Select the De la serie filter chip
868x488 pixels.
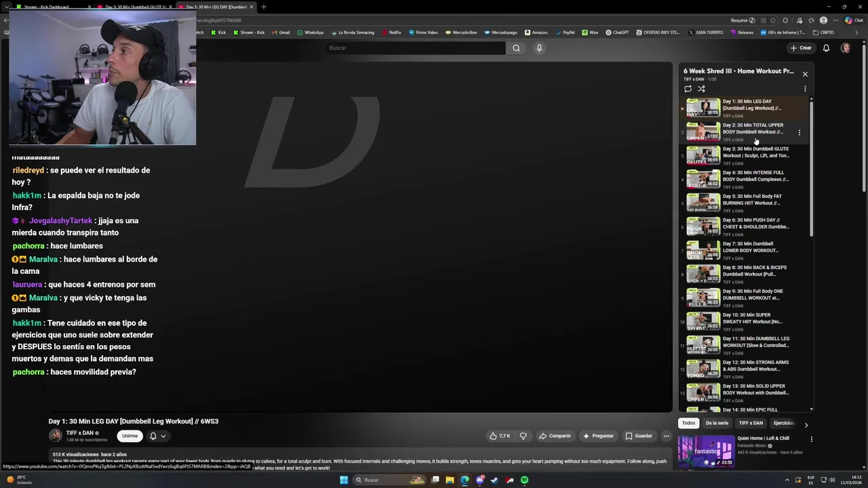point(717,423)
